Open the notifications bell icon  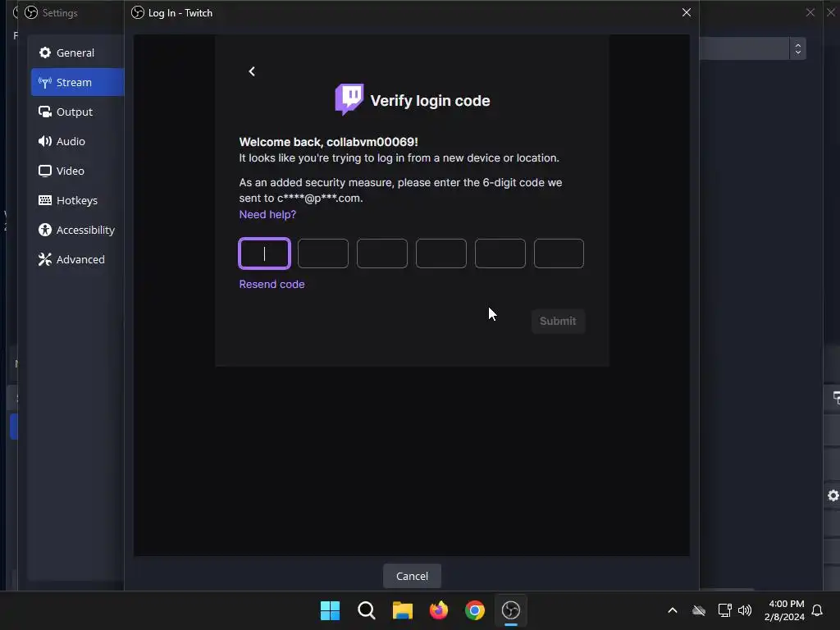click(x=817, y=610)
